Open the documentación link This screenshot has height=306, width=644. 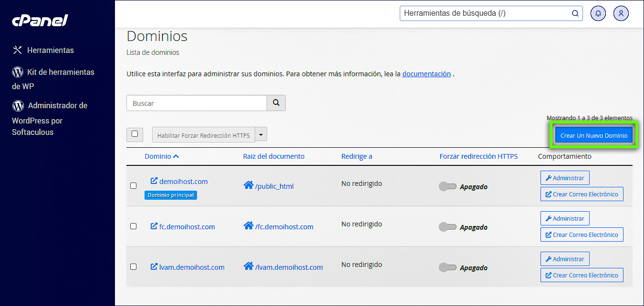click(x=426, y=73)
